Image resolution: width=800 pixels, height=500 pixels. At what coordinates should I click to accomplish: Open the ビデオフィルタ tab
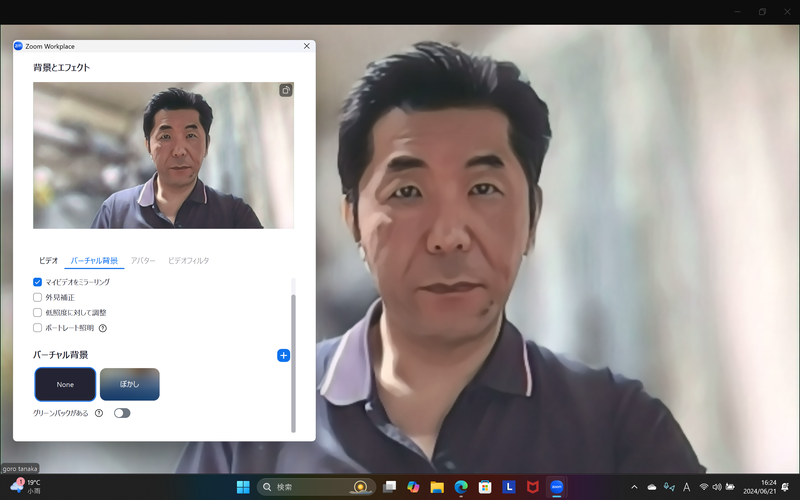pyautogui.click(x=189, y=260)
